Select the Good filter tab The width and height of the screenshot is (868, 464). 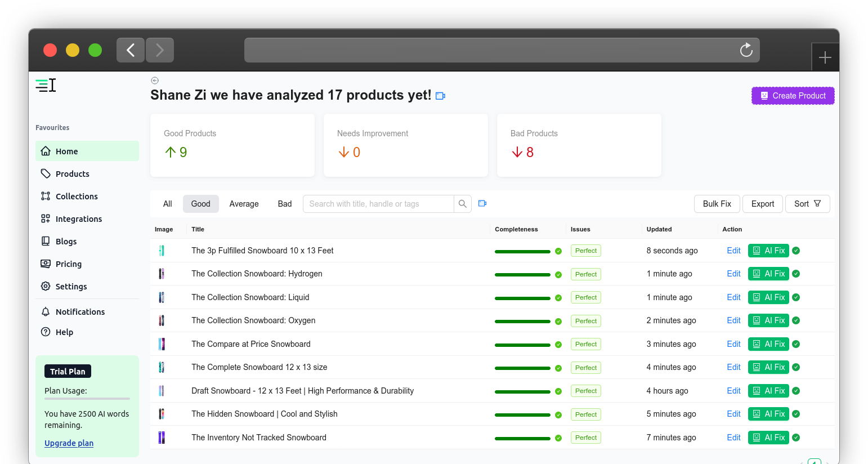pos(200,204)
